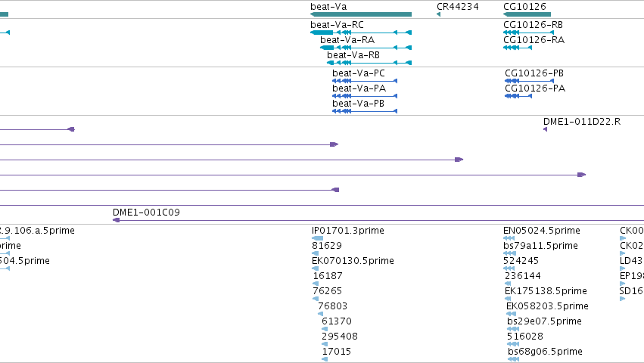Screen dimensions: 644x363
Task: Select the EN05024.5prime EST label
Action: [x=542, y=231]
